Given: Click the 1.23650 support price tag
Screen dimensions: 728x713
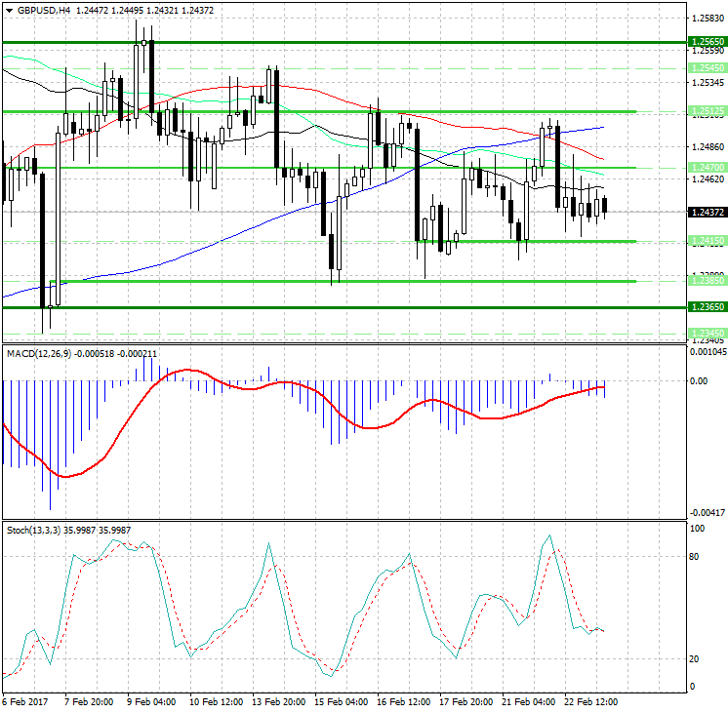Looking at the screenshot, I should click(x=706, y=306).
